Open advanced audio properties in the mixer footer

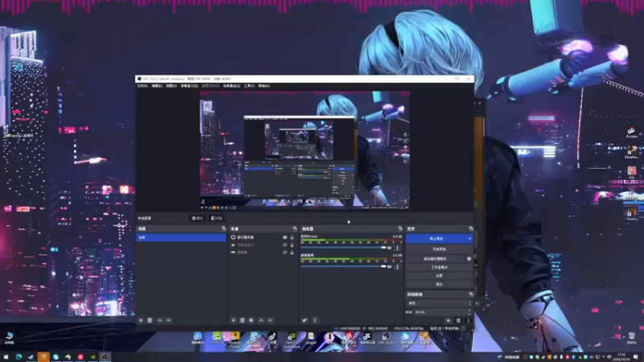pos(305,320)
